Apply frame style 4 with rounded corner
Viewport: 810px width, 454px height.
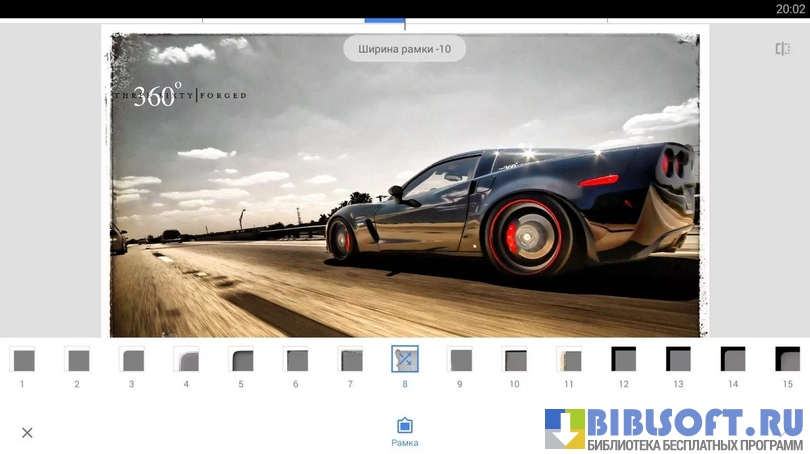(x=186, y=359)
